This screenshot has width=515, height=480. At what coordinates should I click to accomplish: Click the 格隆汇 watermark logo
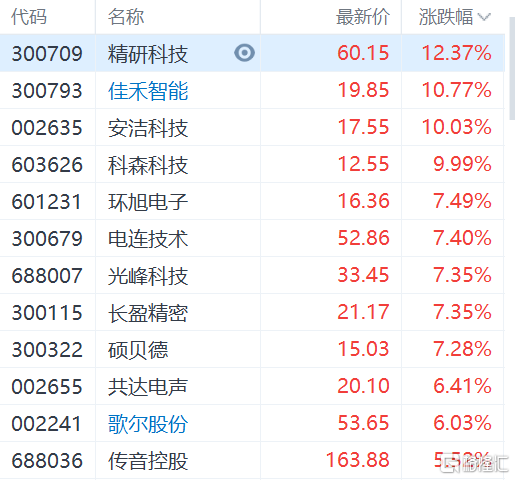point(474,463)
